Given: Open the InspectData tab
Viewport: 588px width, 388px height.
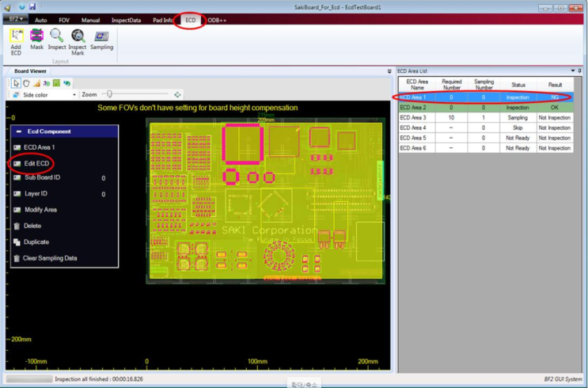Looking at the screenshot, I should 126,21.
